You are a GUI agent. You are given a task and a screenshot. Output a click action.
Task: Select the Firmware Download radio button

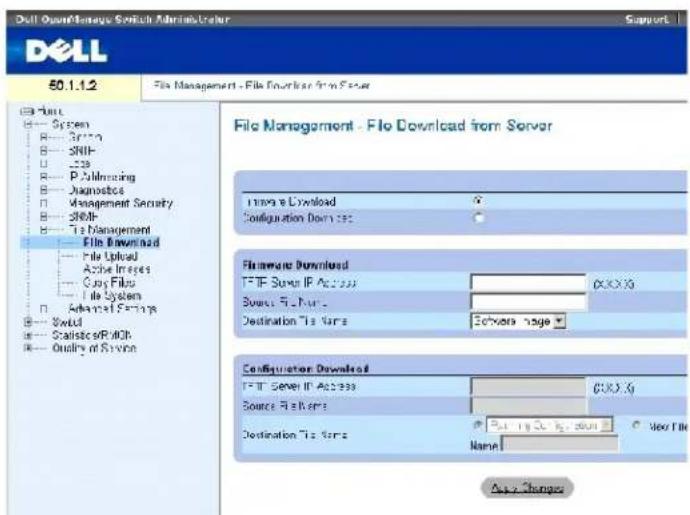pos(478,201)
